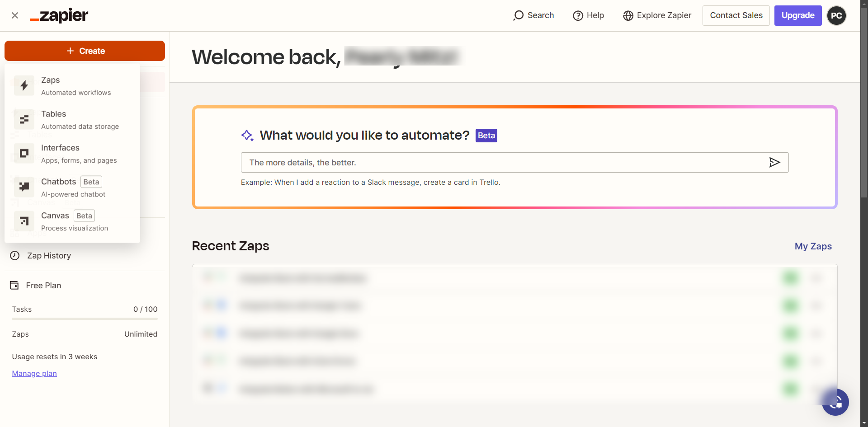The height and width of the screenshot is (427, 868).
Task: Click the send arrow in the automate box
Action: (x=774, y=162)
